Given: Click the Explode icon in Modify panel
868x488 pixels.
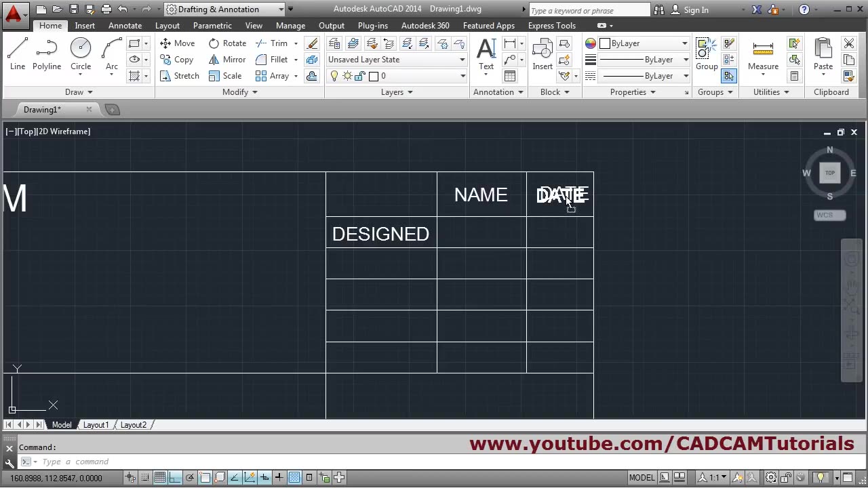Looking at the screenshot, I should [312, 60].
